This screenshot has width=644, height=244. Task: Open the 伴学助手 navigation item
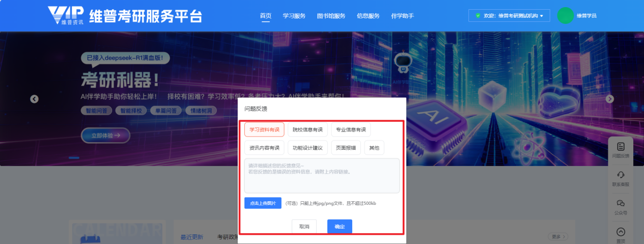(x=402, y=16)
